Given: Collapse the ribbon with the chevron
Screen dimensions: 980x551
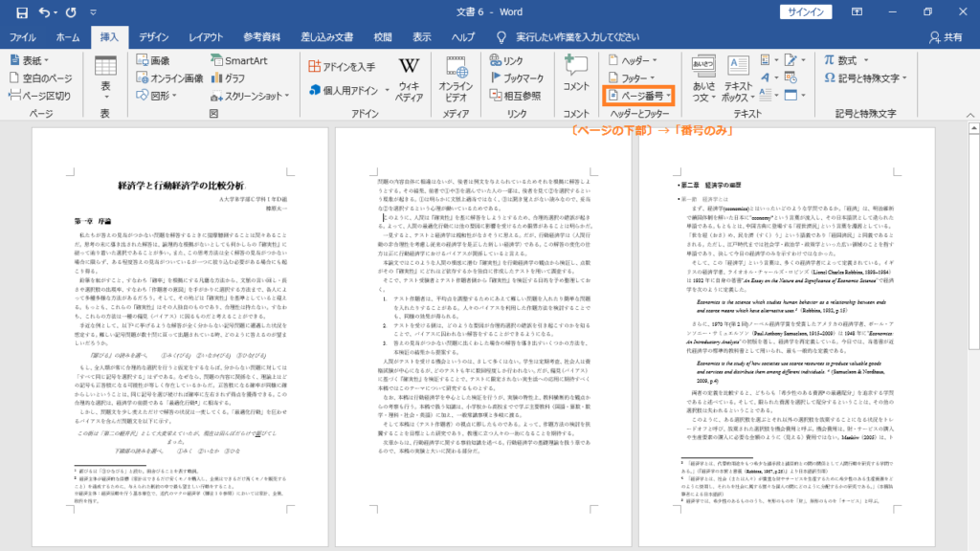Looking at the screenshot, I should click(970, 115).
